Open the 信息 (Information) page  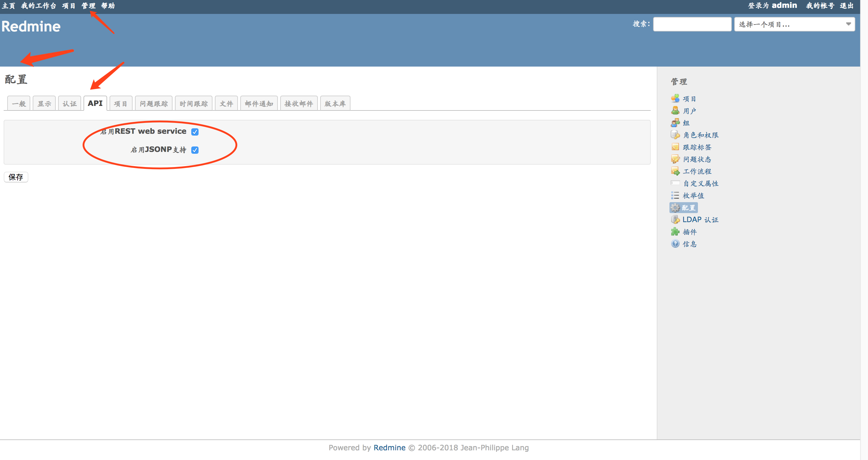coord(689,244)
